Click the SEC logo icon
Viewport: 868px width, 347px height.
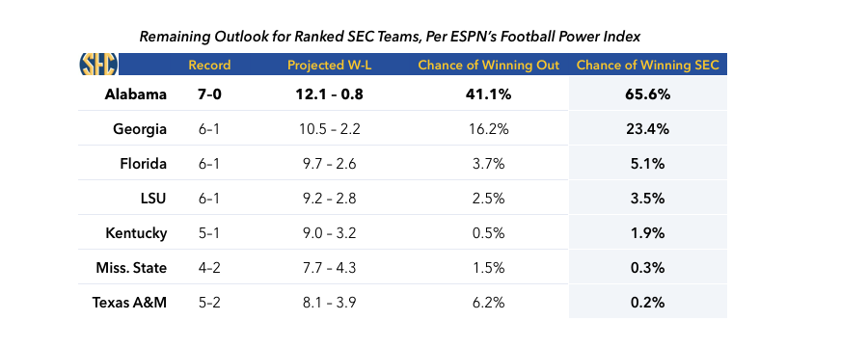[99, 65]
